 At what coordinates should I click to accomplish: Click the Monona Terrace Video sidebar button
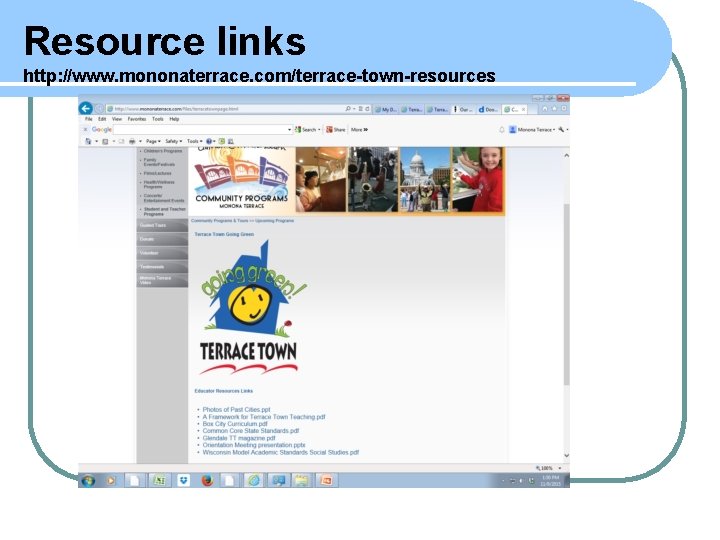[162, 281]
